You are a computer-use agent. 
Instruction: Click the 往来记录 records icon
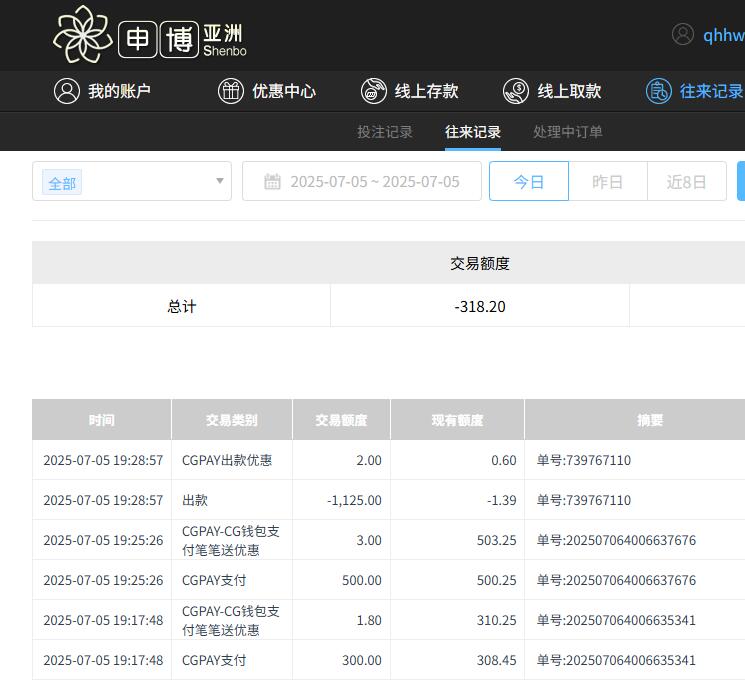coord(658,91)
